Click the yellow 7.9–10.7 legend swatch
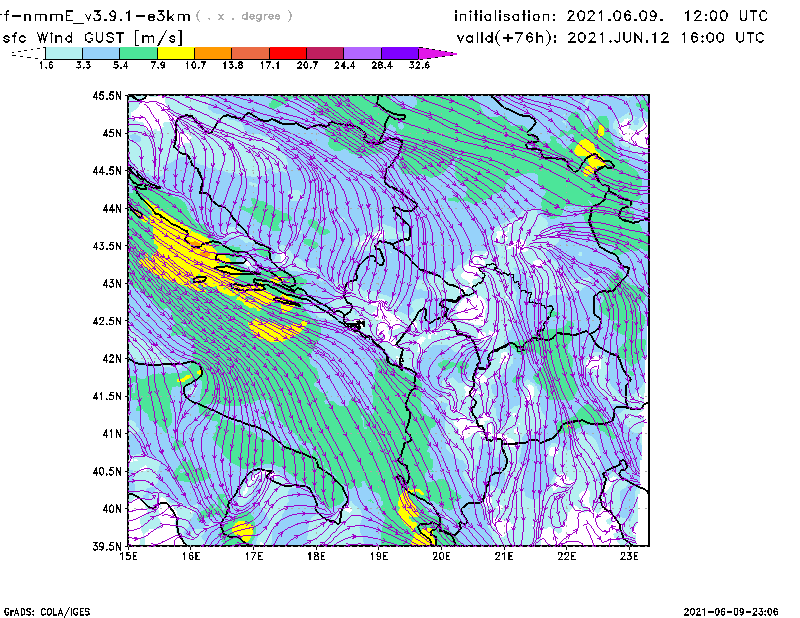 (176, 53)
